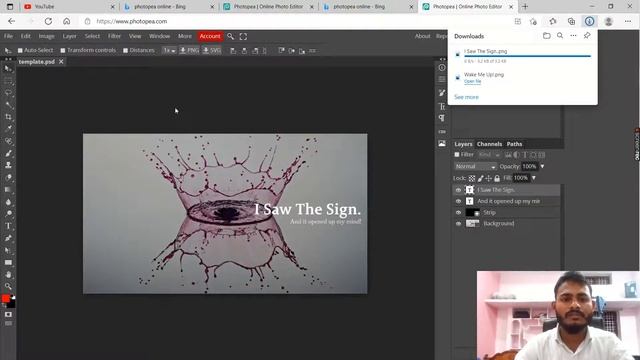Click the search magnifier beside Account

[231, 36]
